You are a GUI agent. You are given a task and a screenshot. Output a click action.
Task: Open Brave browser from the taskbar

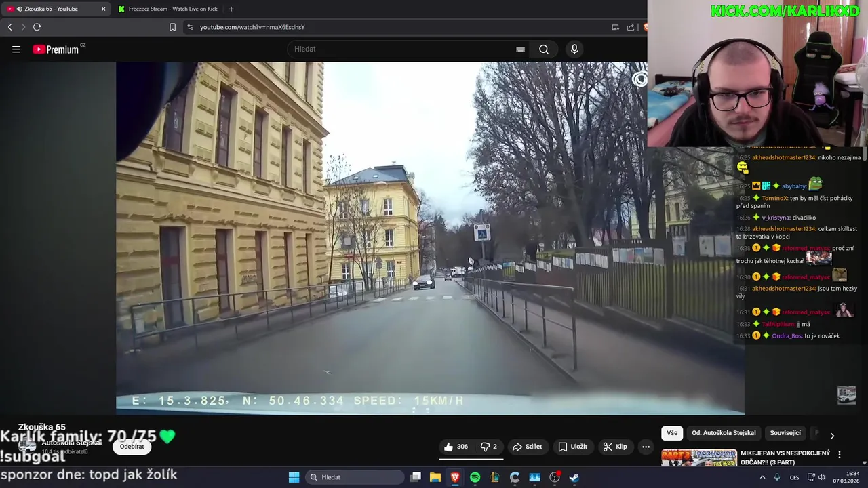(455, 477)
